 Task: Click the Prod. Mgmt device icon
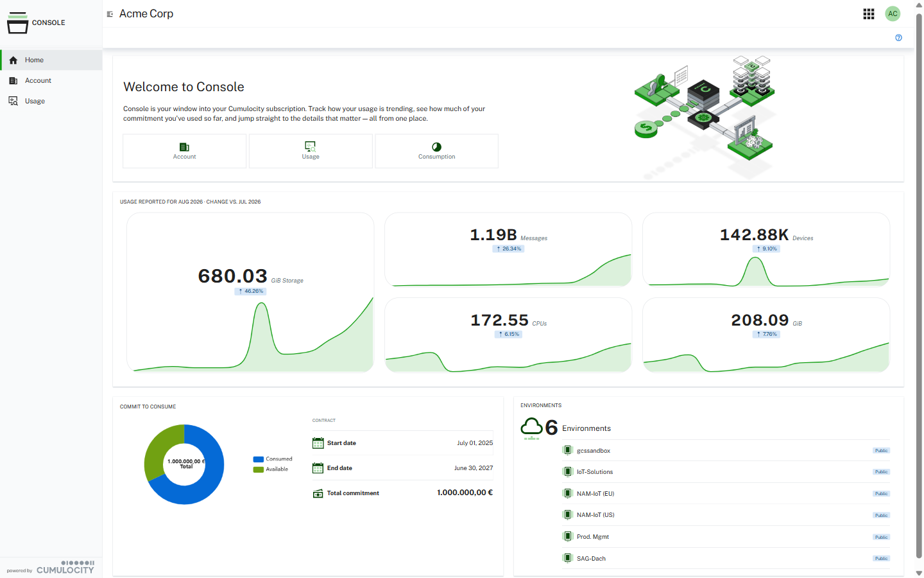coord(567,536)
